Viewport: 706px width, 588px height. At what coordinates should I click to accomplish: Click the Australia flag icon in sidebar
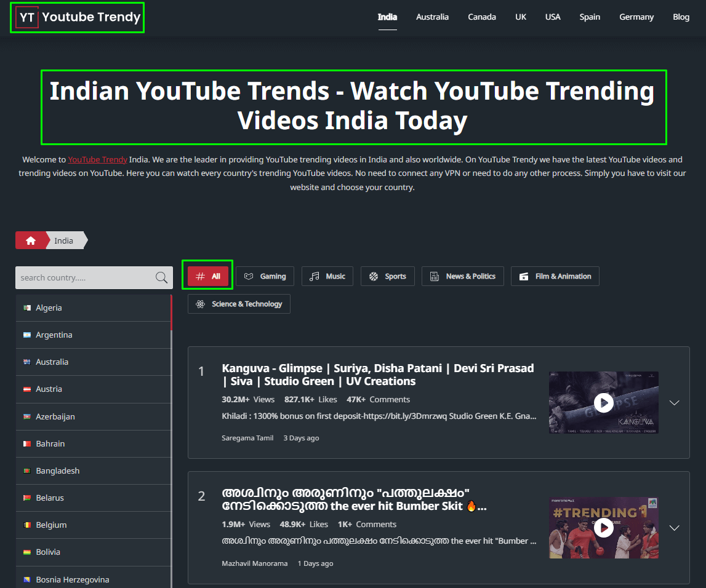tap(27, 362)
